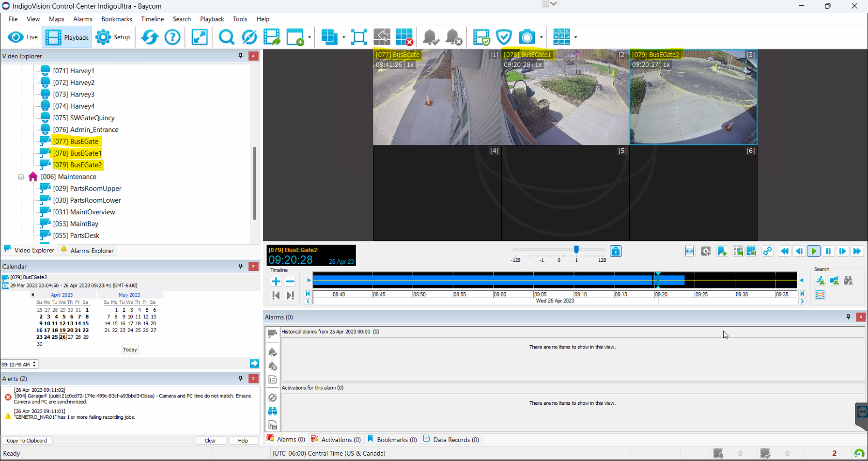Click the Clear button in Alerts

(x=210, y=441)
